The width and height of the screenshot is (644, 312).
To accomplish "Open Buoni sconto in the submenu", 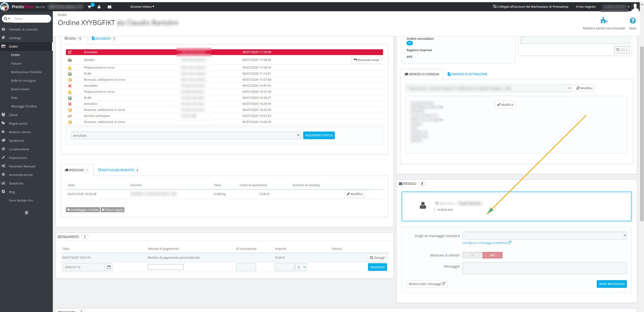I will 20,89.
